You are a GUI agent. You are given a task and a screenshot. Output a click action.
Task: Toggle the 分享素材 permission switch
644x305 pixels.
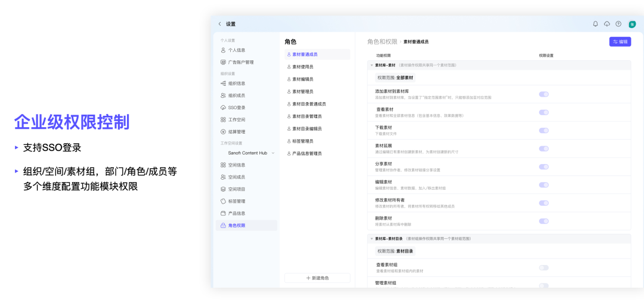coord(543,167)
